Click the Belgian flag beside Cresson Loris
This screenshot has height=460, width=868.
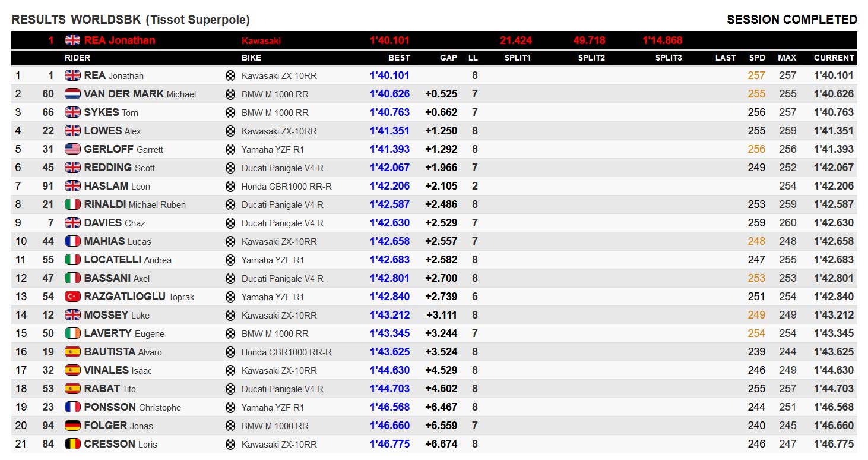coord(72,444)
